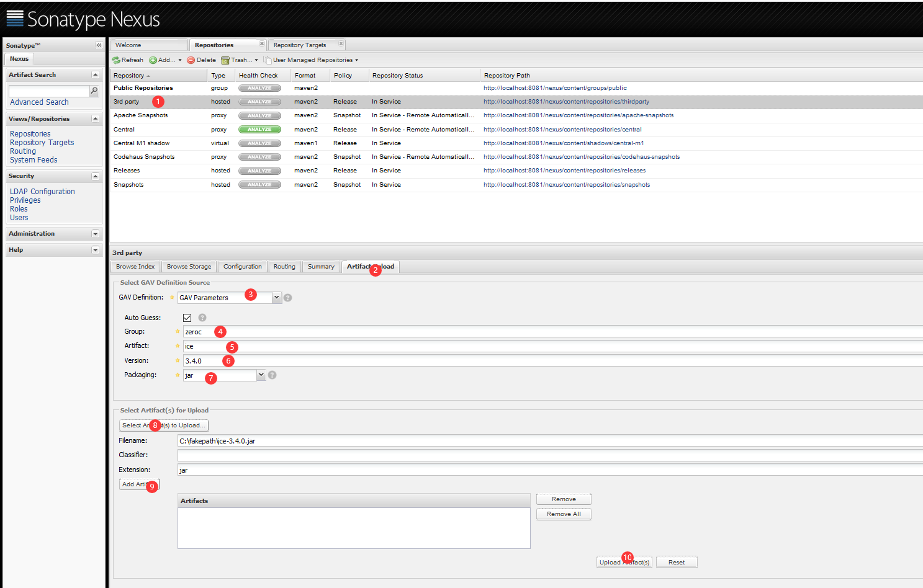Open the Packaging dropdown

pyautogui.click(x=261, y=375)
